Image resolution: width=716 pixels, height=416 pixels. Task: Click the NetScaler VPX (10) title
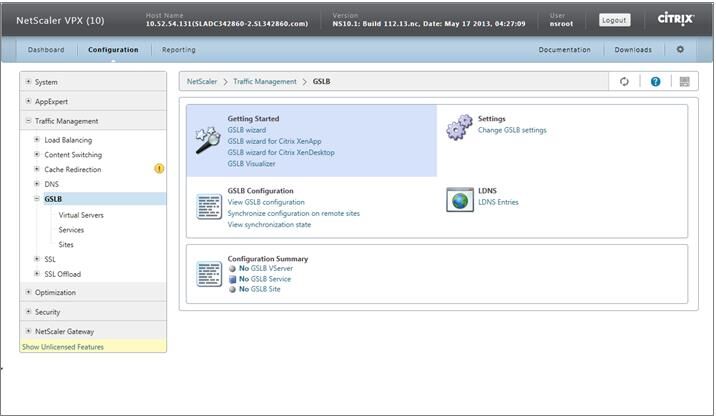(60, 21)
